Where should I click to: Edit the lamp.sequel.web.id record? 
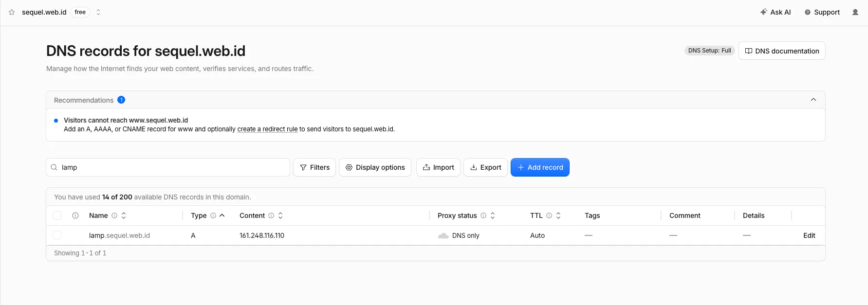coord(809,235)
